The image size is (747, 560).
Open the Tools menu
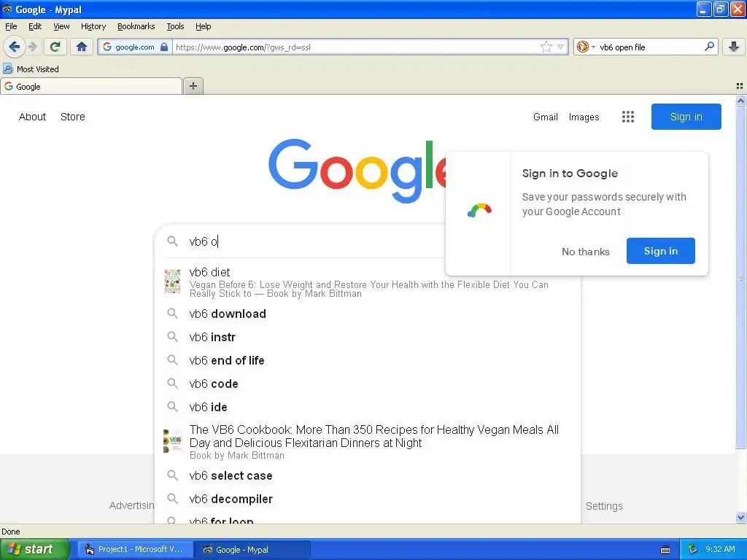(x=175, y=26)
